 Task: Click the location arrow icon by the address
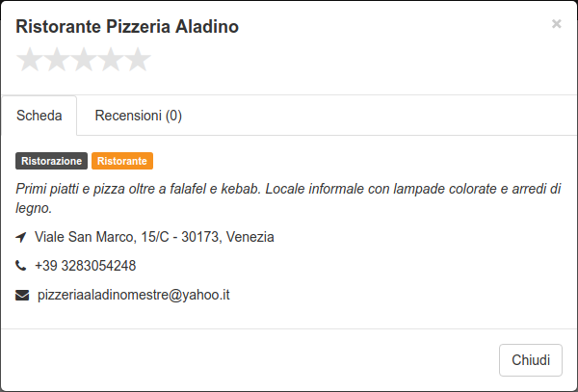[21, 237]
